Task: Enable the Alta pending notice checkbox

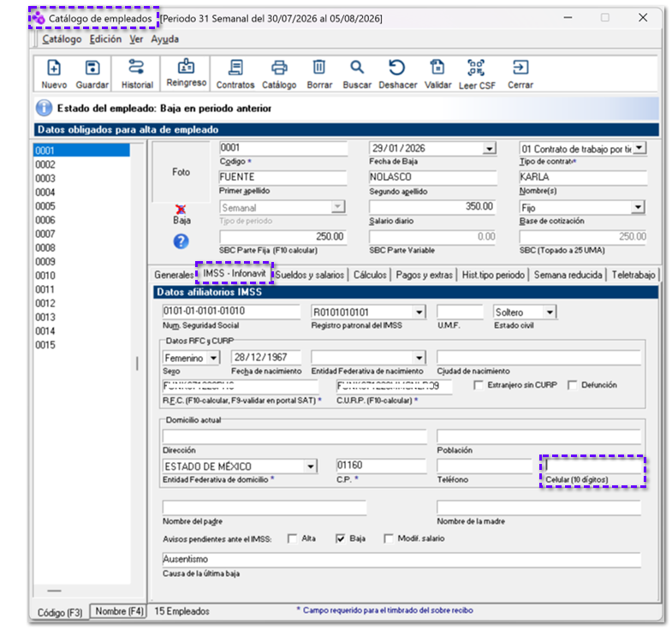Action: (292, 538)
